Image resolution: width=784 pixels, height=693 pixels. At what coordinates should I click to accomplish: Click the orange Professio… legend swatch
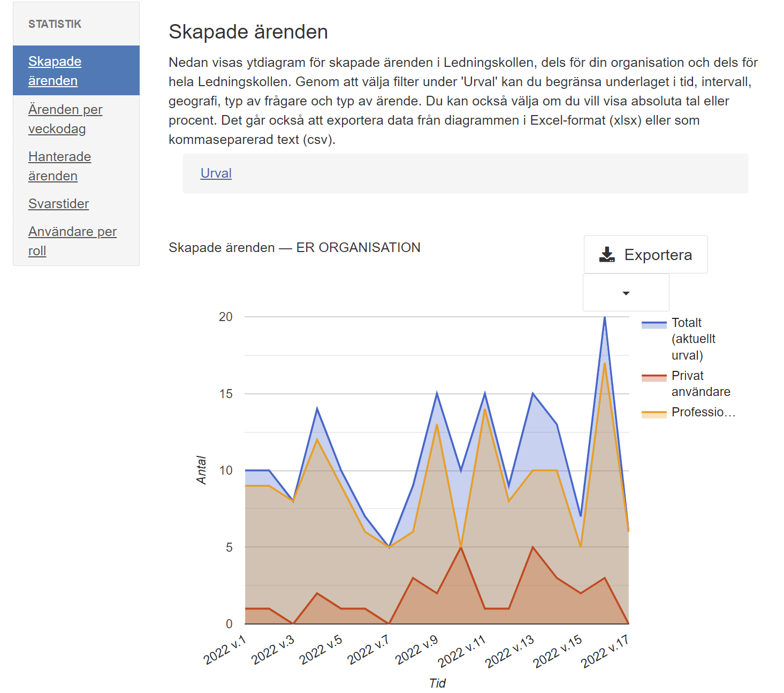(x=654, y=414)
